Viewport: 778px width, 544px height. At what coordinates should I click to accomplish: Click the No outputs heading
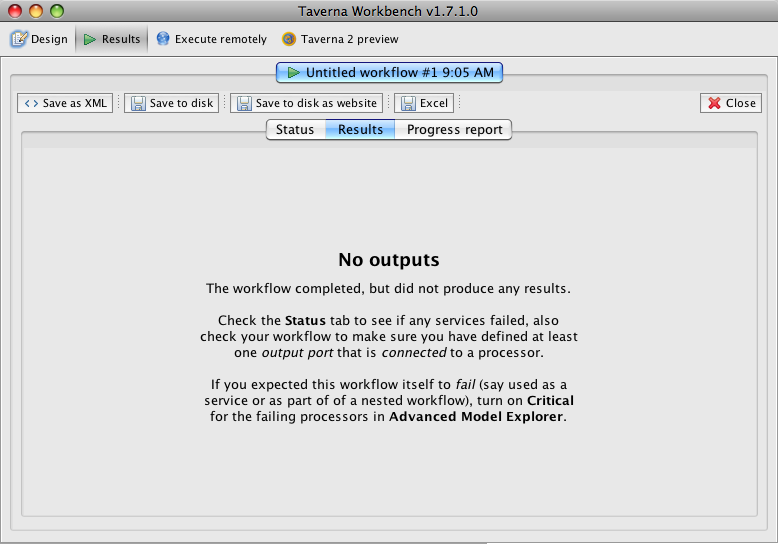click(388, 260)
